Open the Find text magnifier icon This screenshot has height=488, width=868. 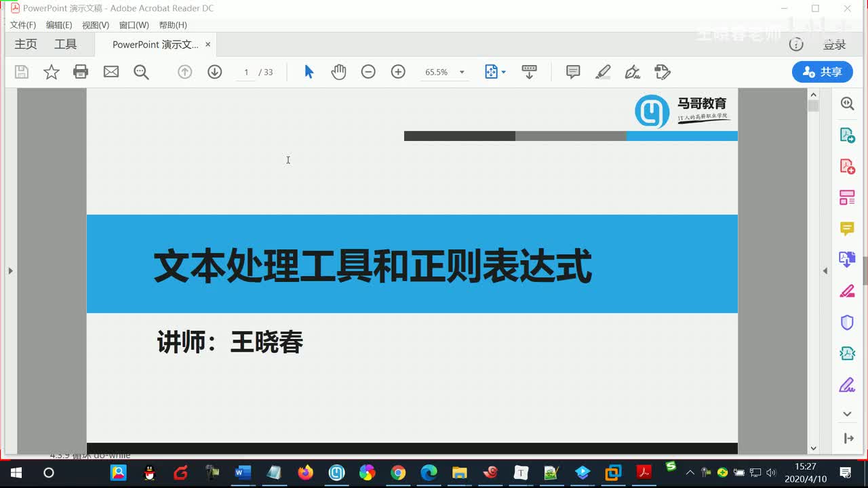(141, 72)
